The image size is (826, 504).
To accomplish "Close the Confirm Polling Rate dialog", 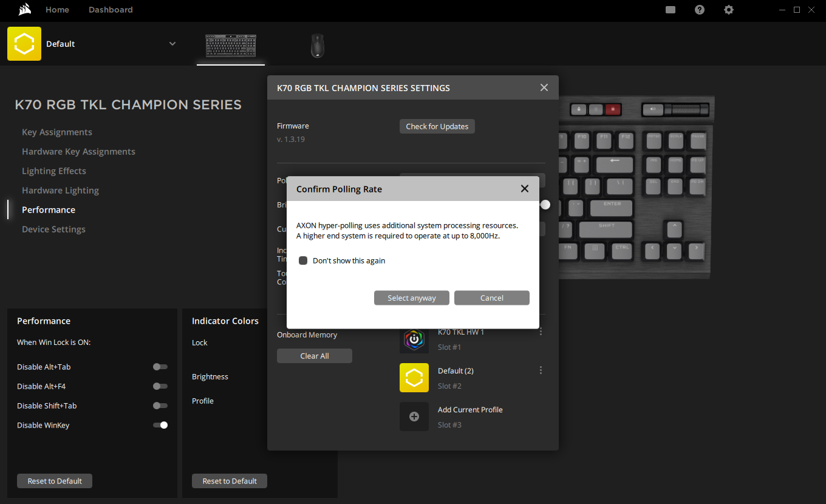I will click(525, 189).
